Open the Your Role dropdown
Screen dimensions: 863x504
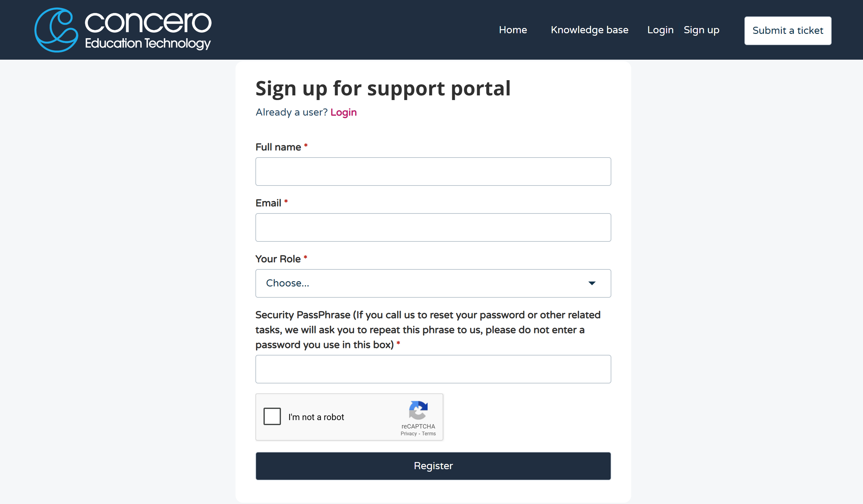[433, 283]
